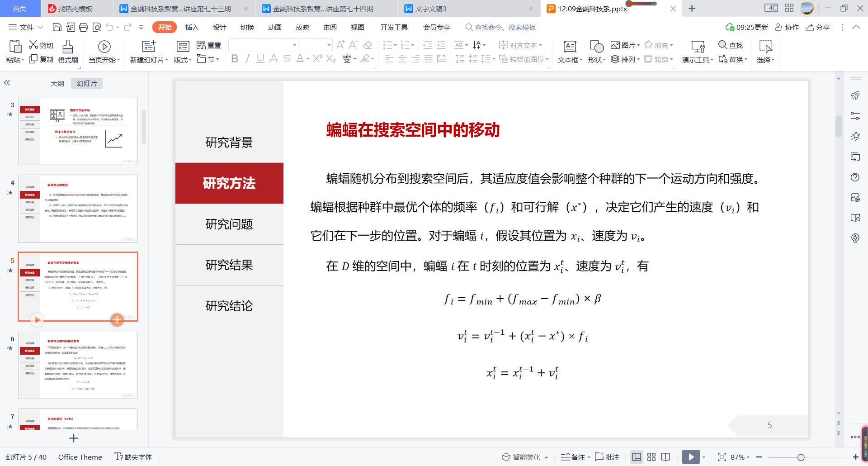The image size is (868, 466).
Task: Click the Format Painter (格式刷) icon
Action: (x=68, y=46)
